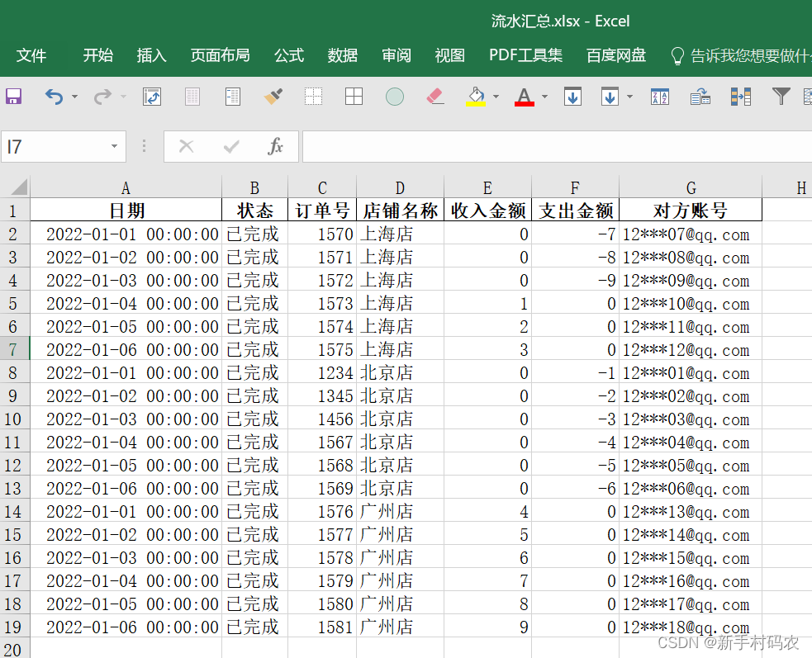
Task: Switch to the 插入 tab
Action: [x=151, y=55]
